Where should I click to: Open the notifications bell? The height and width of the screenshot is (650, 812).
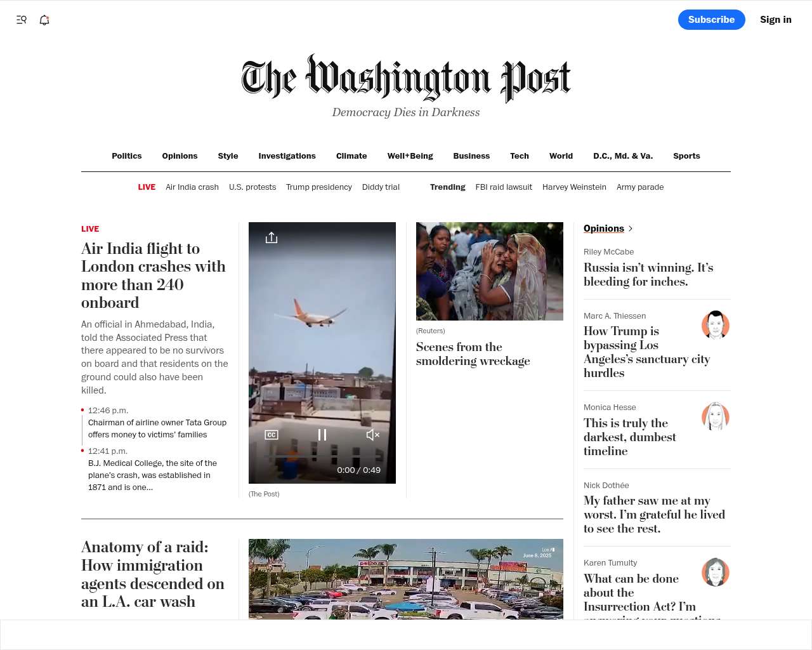pos(44,20)
